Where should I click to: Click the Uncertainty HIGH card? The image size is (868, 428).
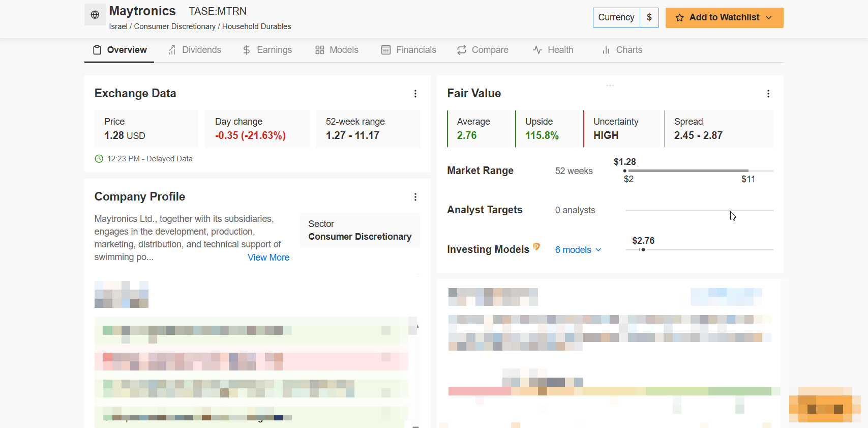(x=622, y=129)
